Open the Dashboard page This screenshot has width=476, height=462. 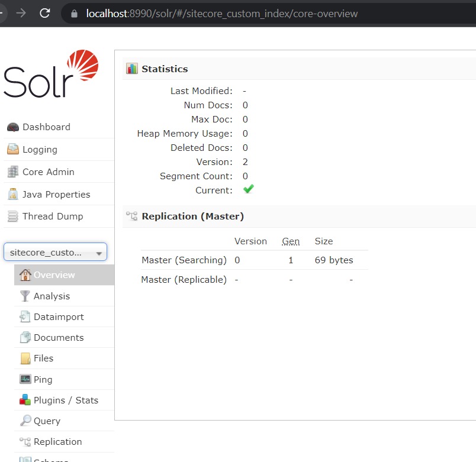[x=46, y=127]
